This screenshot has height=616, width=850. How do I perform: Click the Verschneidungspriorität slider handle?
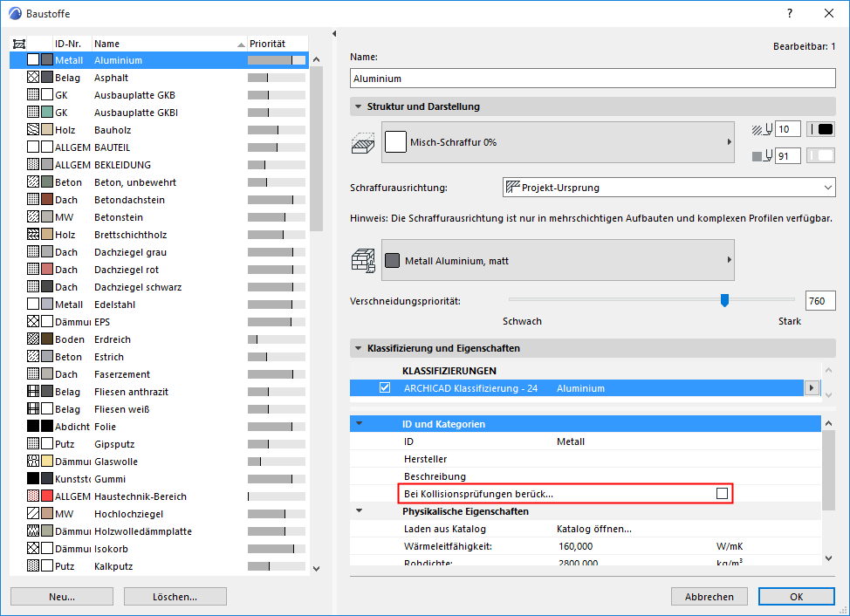click(724, 300)
